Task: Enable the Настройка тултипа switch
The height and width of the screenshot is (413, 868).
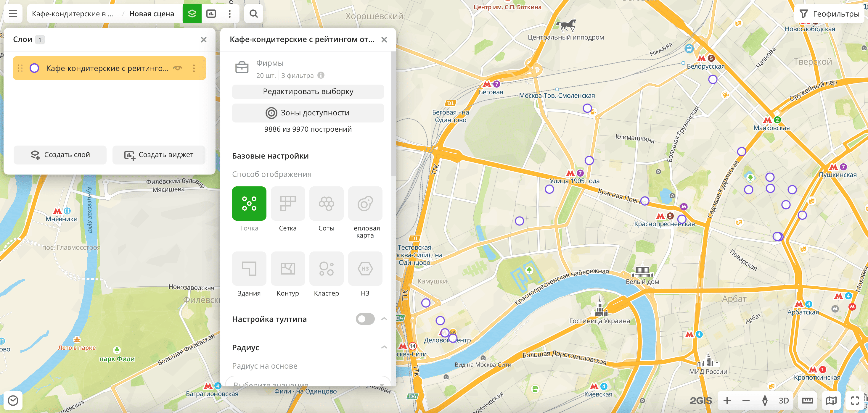Action: [x=366, y=319]
